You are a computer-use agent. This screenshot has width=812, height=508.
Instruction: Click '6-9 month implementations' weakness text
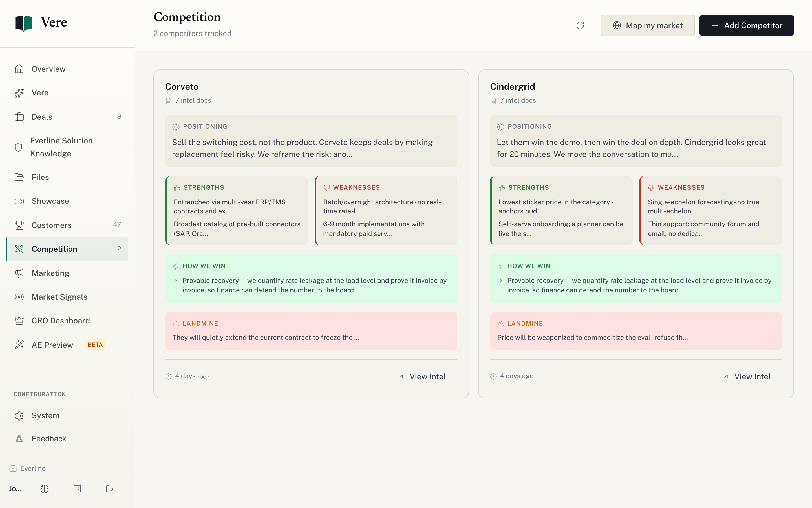(x=374, y=229)
